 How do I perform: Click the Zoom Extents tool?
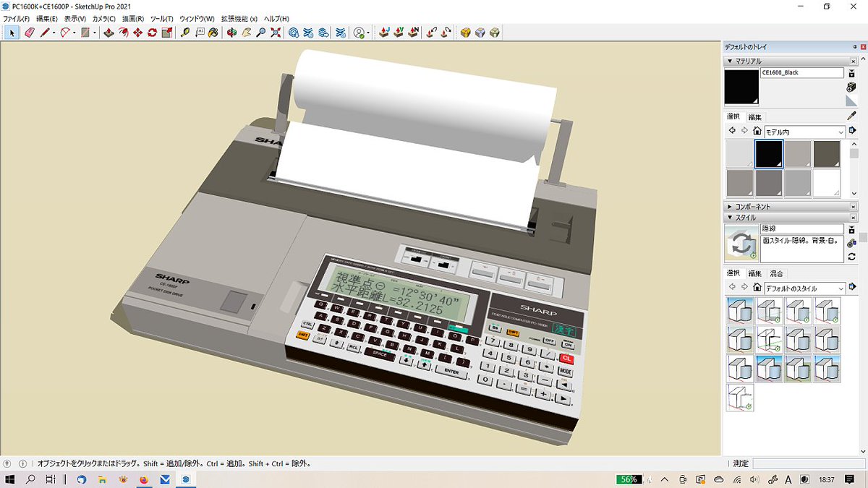[x=276, y=33]
